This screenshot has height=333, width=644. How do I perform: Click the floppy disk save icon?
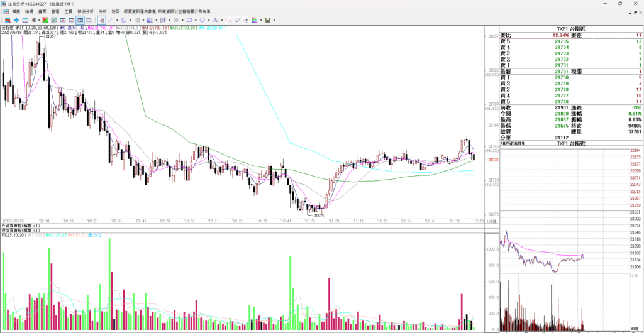click(268, 19)
